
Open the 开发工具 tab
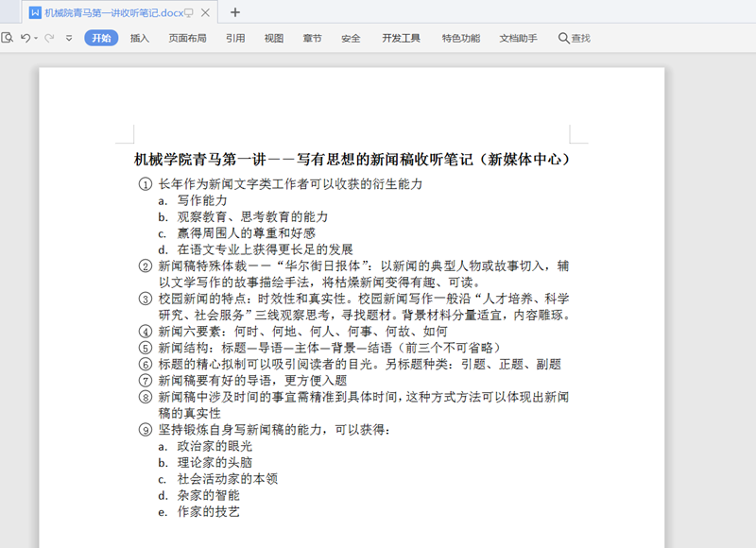401,38
